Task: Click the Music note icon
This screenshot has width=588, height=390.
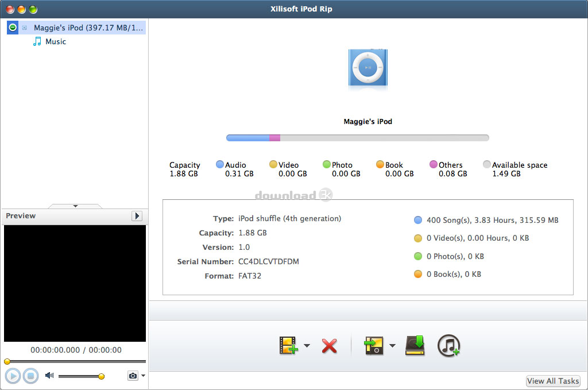Action: coord(37,41)
